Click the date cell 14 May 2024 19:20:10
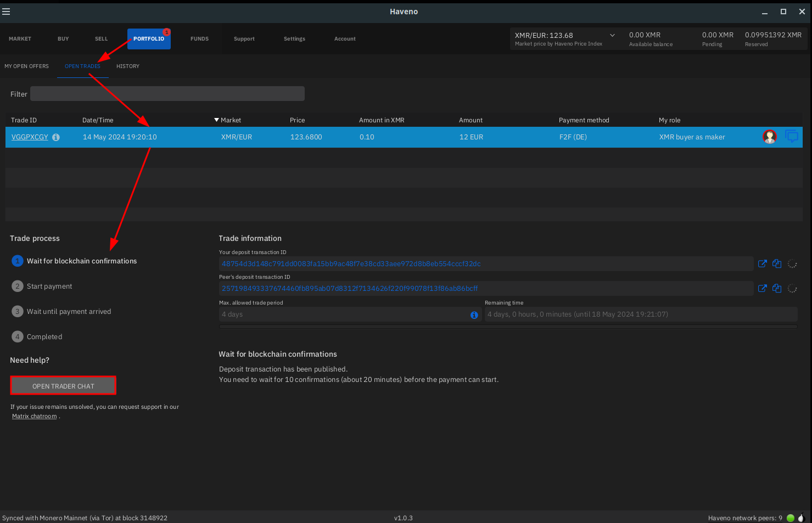The height and width of the screenshot is (523, 812). click(120, 137)
